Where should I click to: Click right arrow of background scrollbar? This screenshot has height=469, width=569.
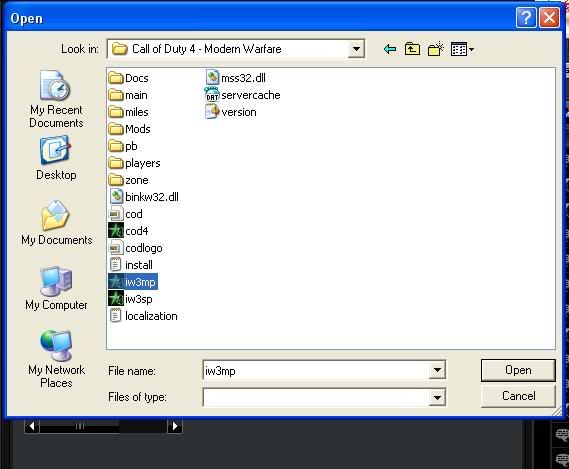(175, 426)
